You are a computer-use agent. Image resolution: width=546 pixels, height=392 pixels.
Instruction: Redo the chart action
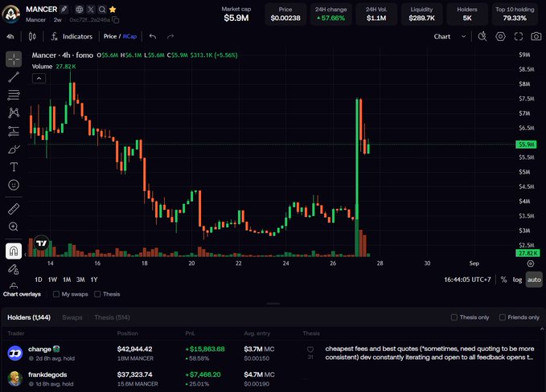(x=170, y=36)
